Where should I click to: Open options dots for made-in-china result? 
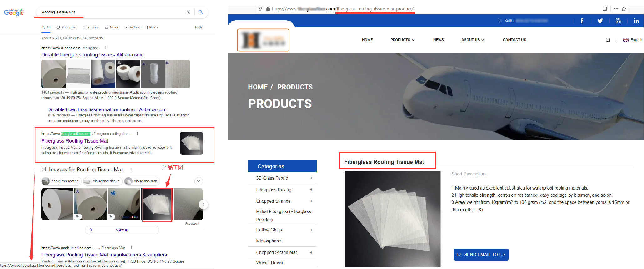(131, 248)
